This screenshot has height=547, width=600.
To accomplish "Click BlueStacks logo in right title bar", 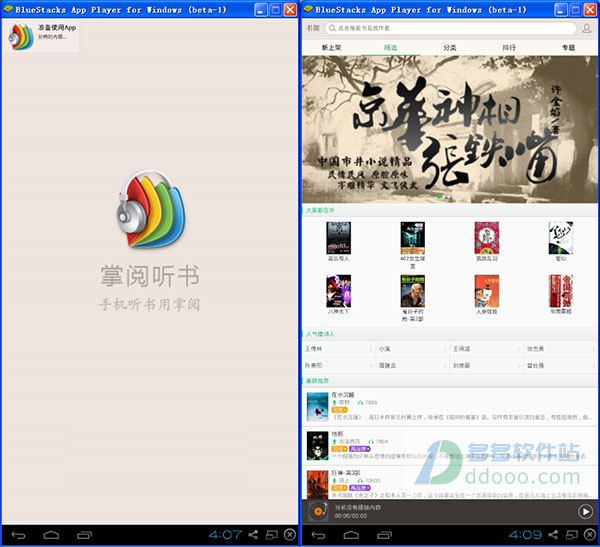I will click(x=308, y=9).
